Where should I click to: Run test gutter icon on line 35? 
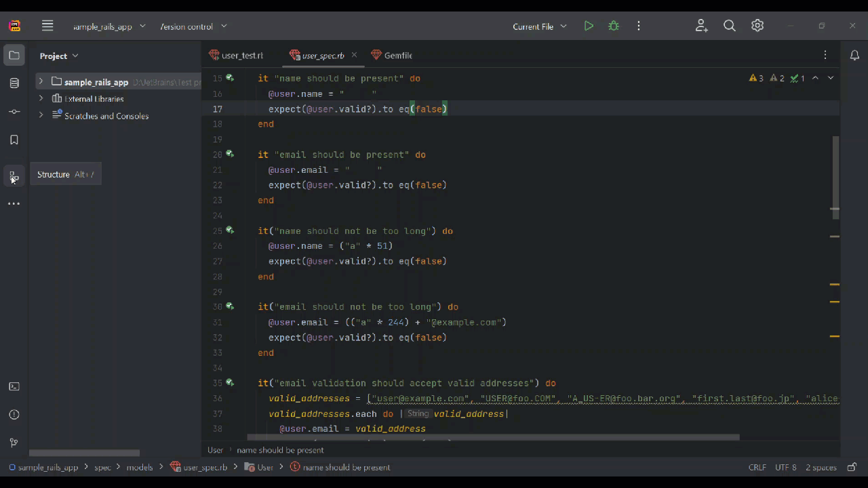click(230, 383)
